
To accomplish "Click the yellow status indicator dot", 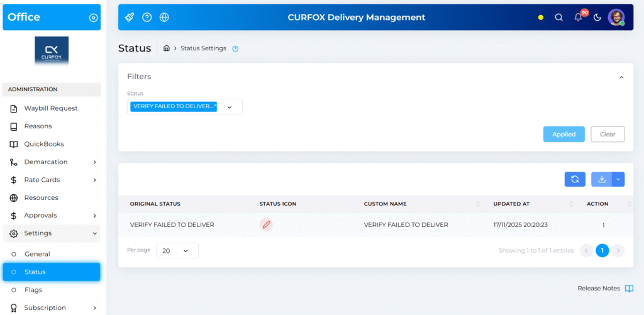I will [x=541, y=18].
